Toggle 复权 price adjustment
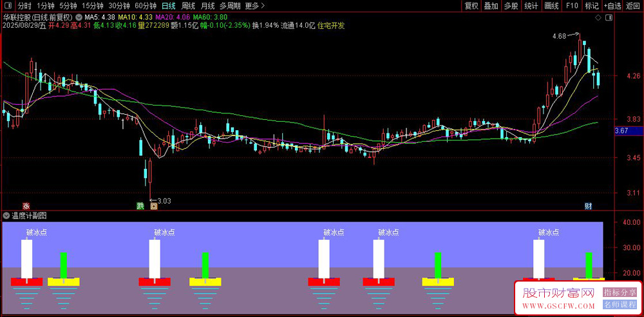This screenshot has width=644, height=317. (x=471, y=6)
